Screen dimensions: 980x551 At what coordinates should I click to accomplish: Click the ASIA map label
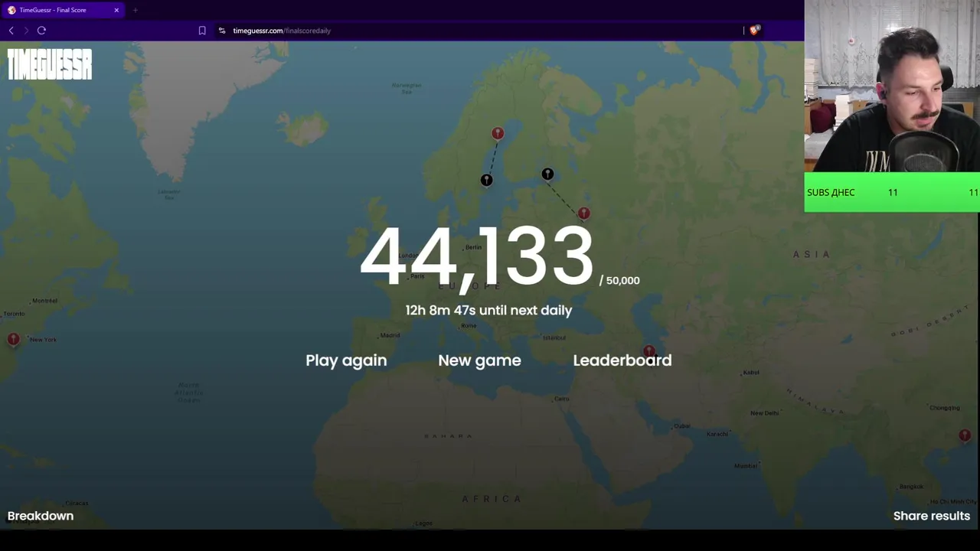[812, 254]
